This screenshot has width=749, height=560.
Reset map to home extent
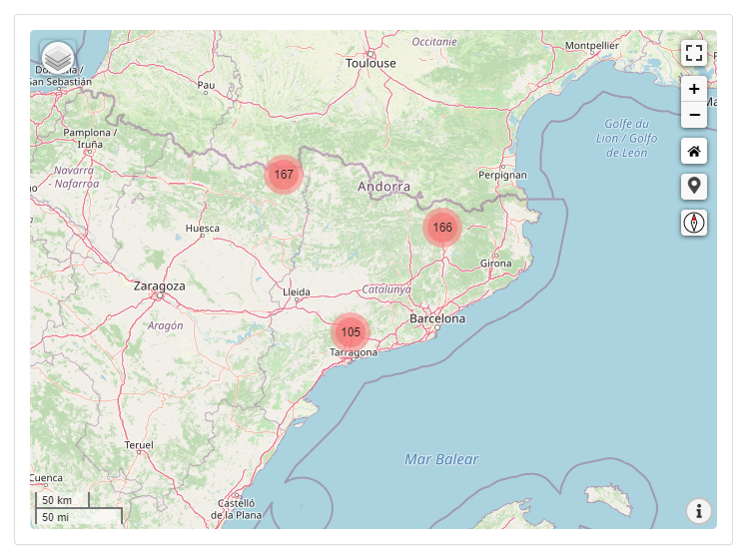point(694,151)
